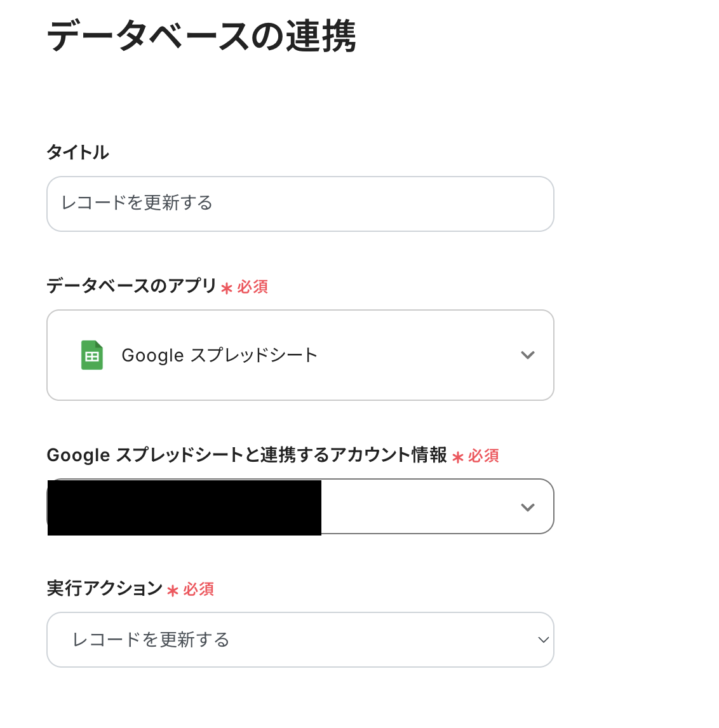Click the アカウント情報 field label
Screen dimensions: 719x728
pos(246,455)
